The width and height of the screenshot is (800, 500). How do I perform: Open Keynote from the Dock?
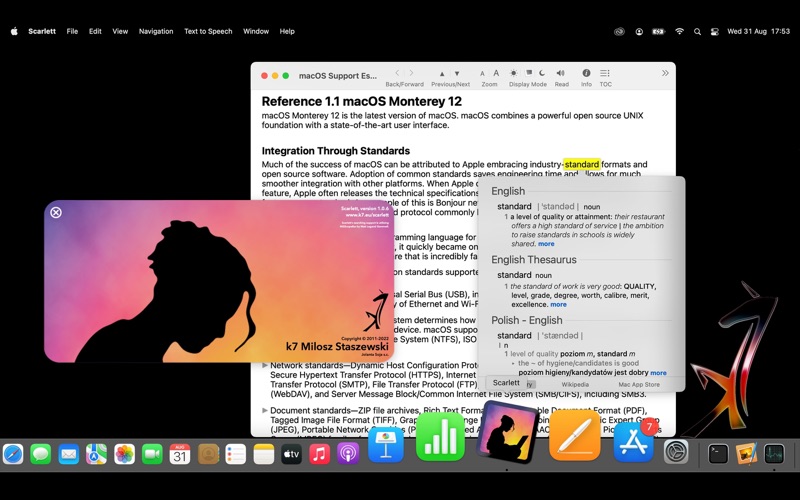386,445
